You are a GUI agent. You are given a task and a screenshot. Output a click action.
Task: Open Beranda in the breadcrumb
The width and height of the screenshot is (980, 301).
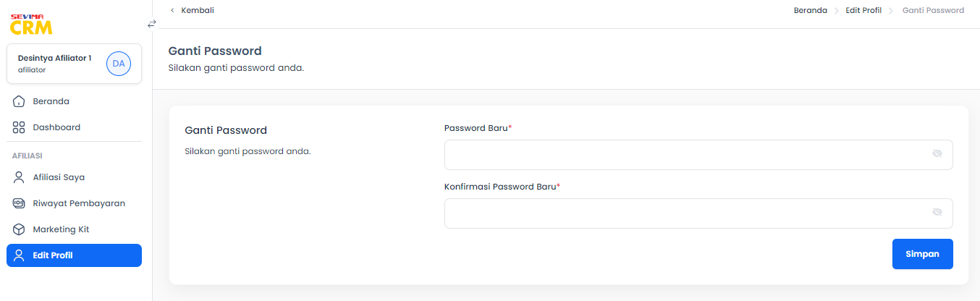pos(811,10)
